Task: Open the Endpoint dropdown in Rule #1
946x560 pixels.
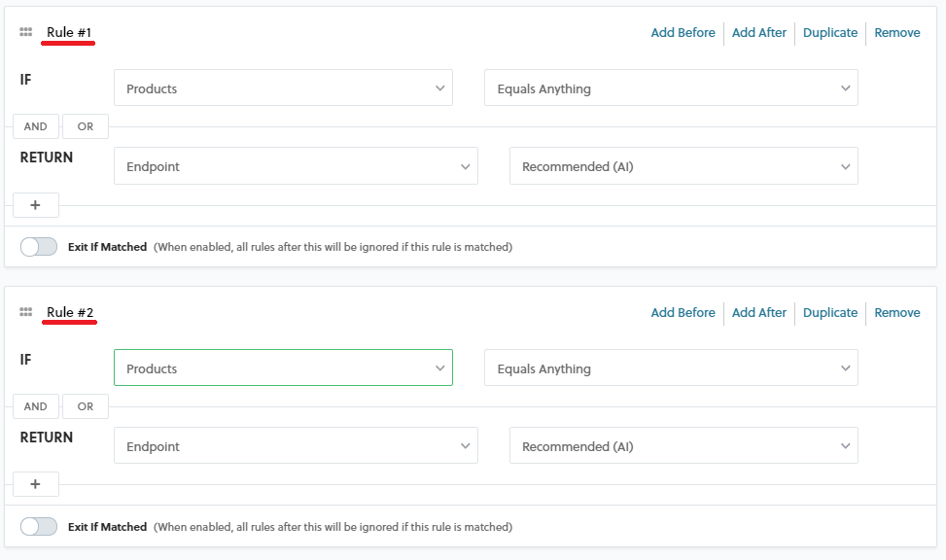Action: click(x=296, y=165)
